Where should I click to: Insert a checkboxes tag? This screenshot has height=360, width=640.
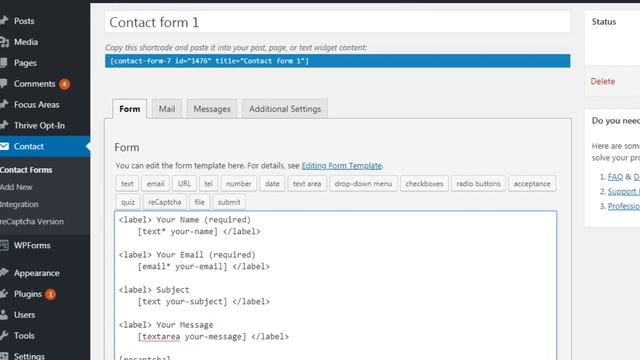(424, 184)
